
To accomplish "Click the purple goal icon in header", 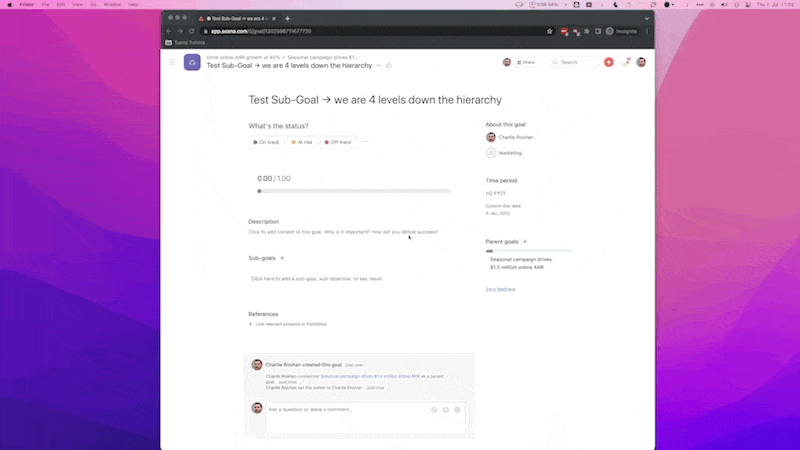I will [192, 62].
